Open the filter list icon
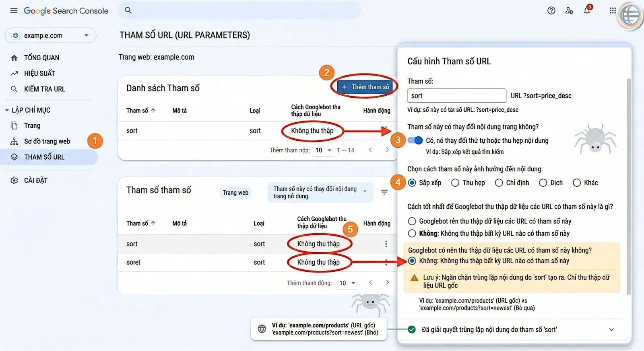Viewport: 644px width, 351px height. coord(384,192)
